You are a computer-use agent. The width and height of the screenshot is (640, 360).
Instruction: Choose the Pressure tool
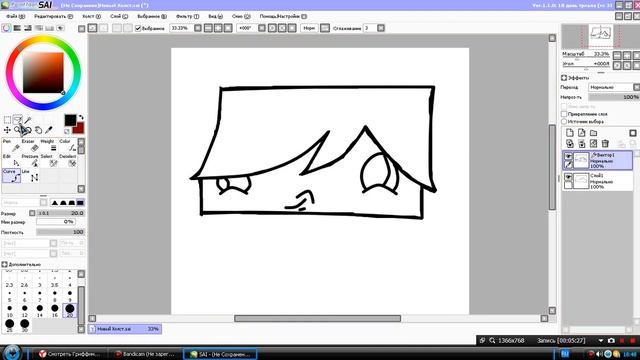(x=30, y=160)
